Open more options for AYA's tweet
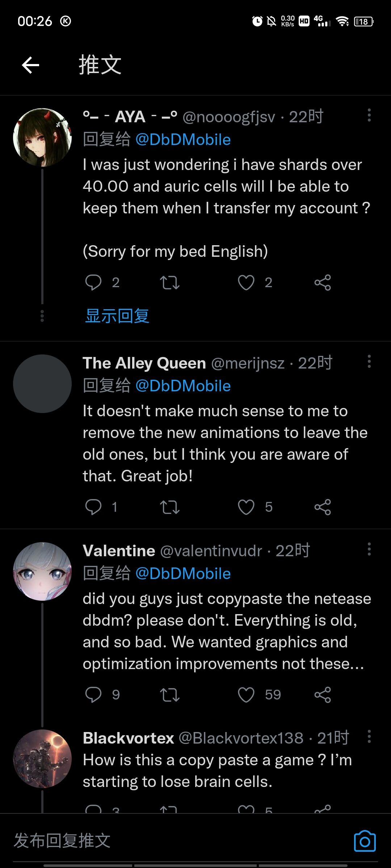The width and height of the screenshot is (391, 868). click(x=369, y=115)
